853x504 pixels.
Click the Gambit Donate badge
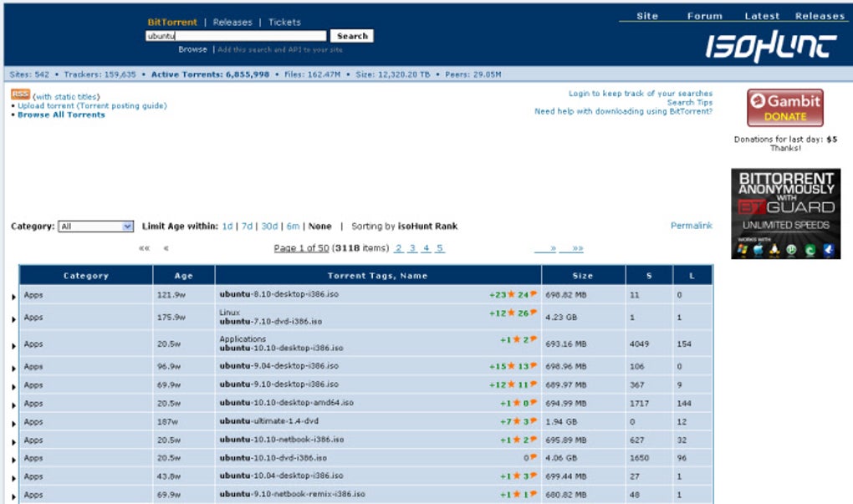[x=785, y=108]
